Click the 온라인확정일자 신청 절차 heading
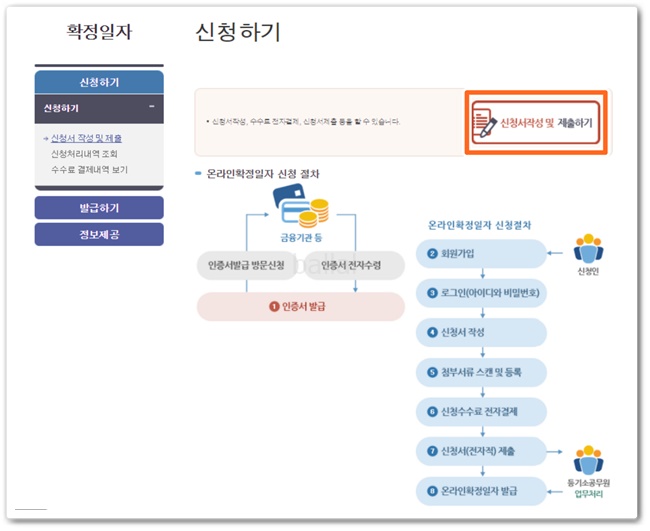Viewport: 650px width, 531px height. (x=263, y=174)
